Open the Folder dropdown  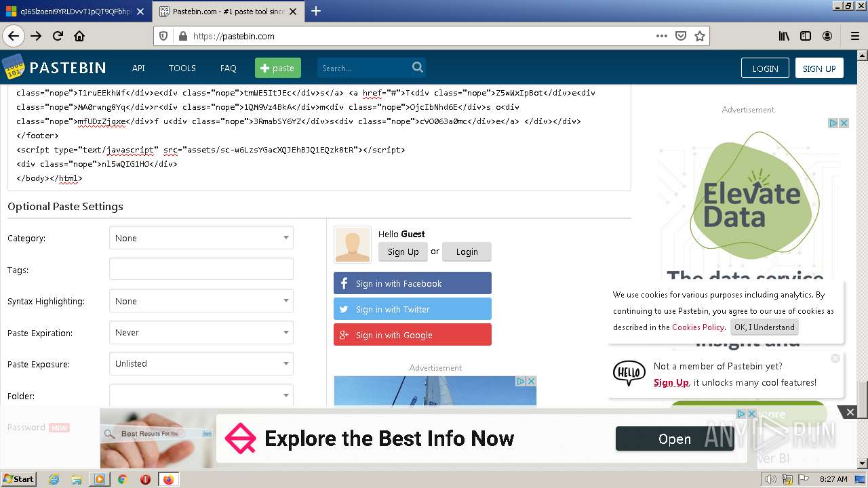click(201, 395)
